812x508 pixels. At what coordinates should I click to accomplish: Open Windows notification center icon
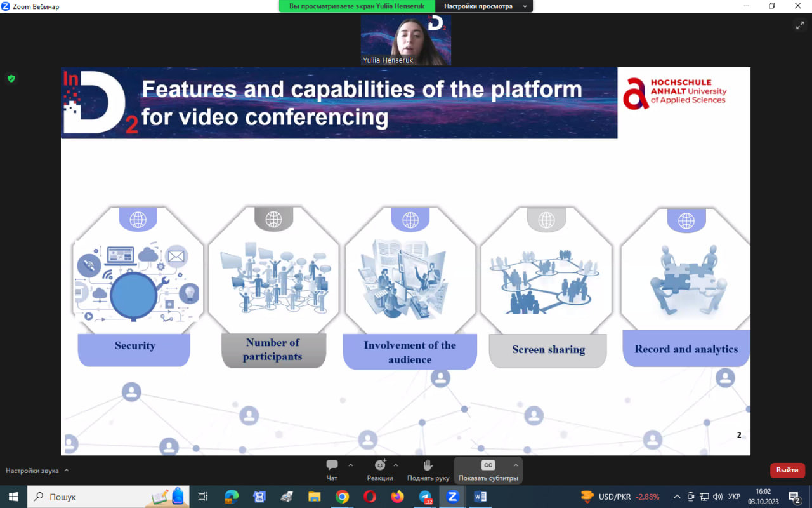(x=794, y=497)
